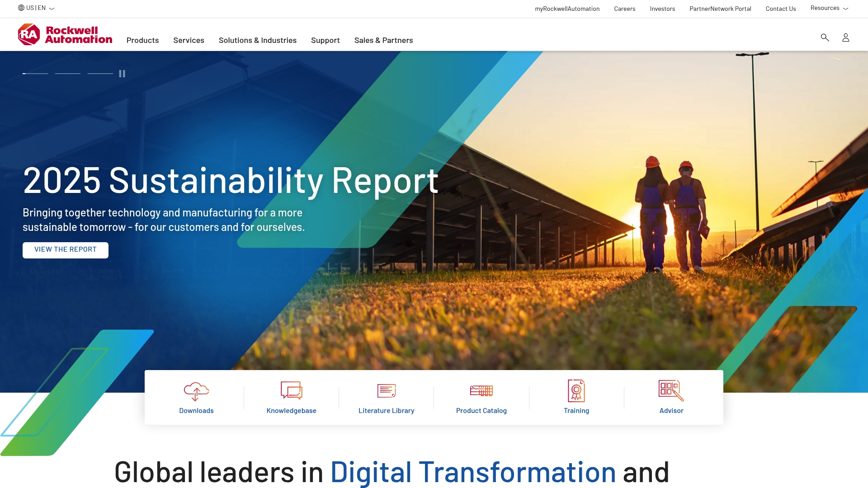Open the Support navigation menu
This screenshot has width=868, height=488.
tap(325, 40)
